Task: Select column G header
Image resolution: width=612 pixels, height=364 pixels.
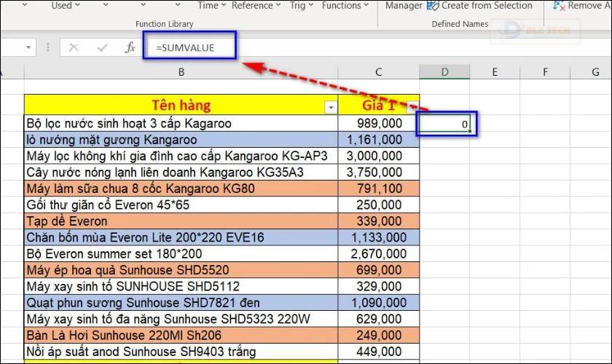Action: coord(591,72)
